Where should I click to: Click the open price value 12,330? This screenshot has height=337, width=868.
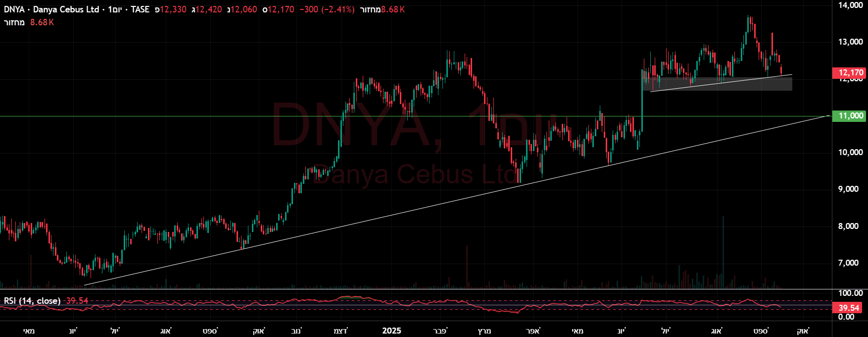tap(173, 9)
